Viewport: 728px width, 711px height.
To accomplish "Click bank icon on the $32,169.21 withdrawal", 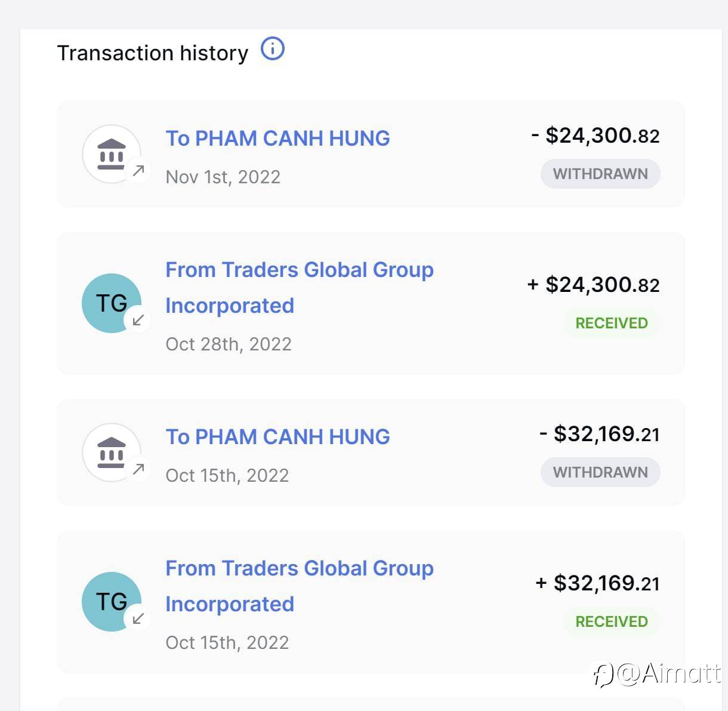I will (x=111, y=453).
